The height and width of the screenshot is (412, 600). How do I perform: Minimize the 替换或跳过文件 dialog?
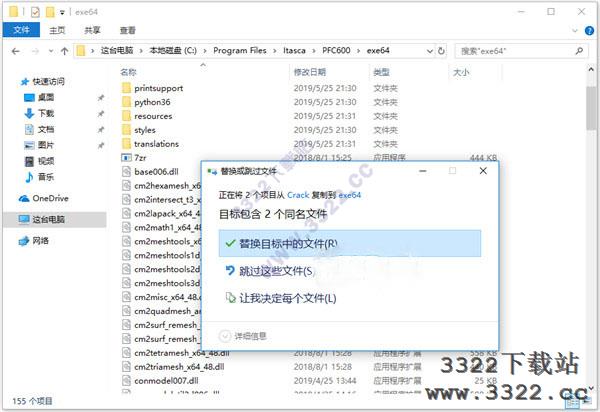[x=423, y=171]
